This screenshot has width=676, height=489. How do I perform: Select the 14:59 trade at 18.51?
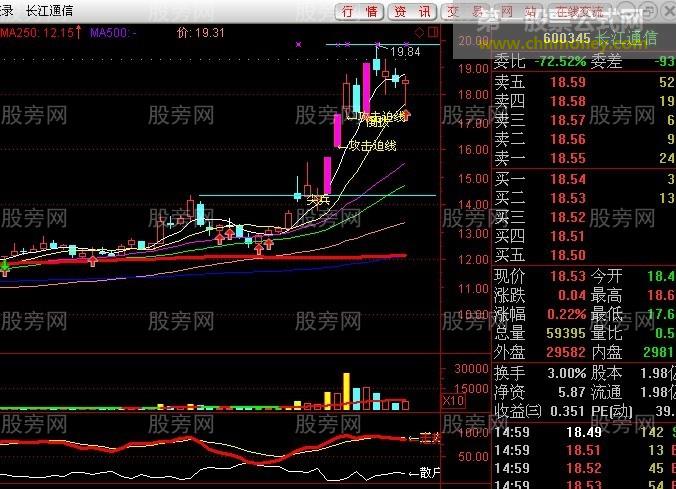click(584, 450)
